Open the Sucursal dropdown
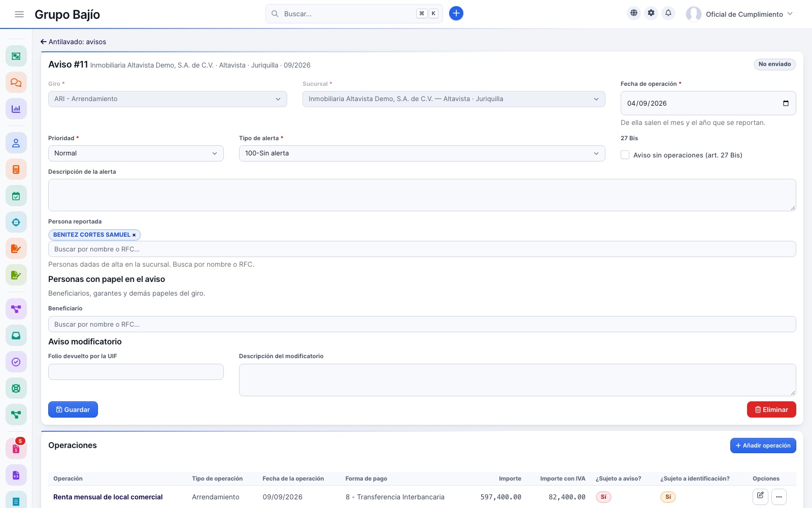Viewport: 812px width, 508px height. 454,99
